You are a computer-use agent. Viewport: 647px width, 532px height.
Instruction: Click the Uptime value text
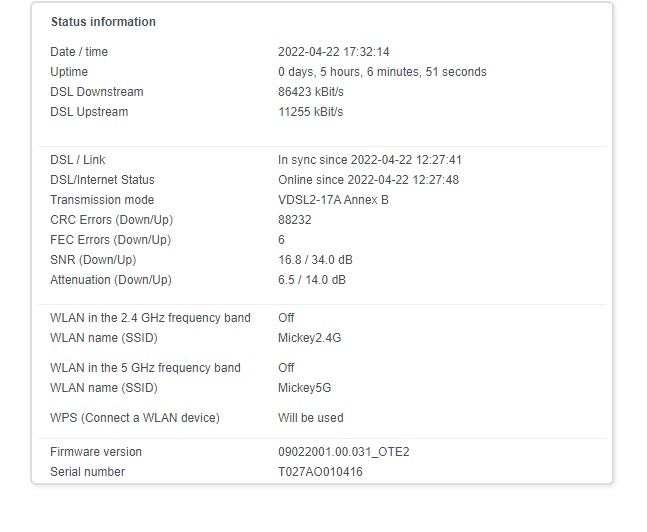click(x=382, y=72)
